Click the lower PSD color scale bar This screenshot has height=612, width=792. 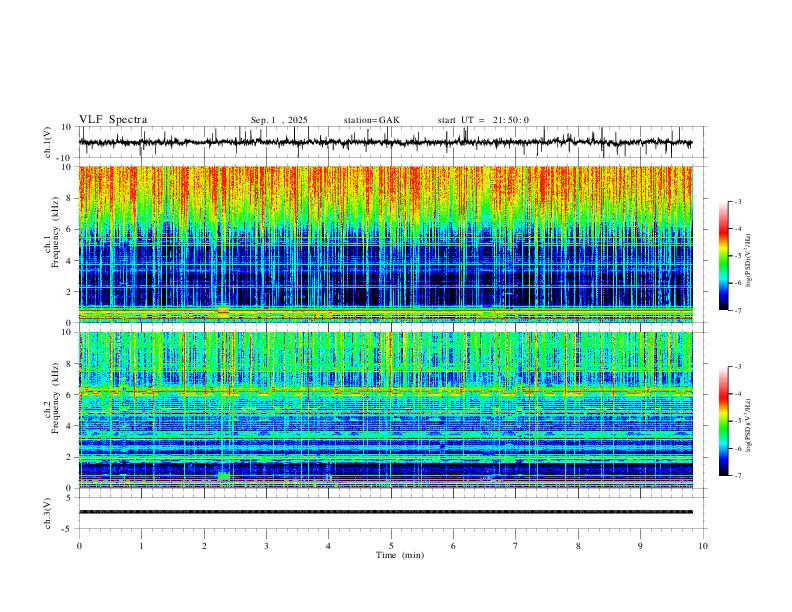[x=724, y=421]
